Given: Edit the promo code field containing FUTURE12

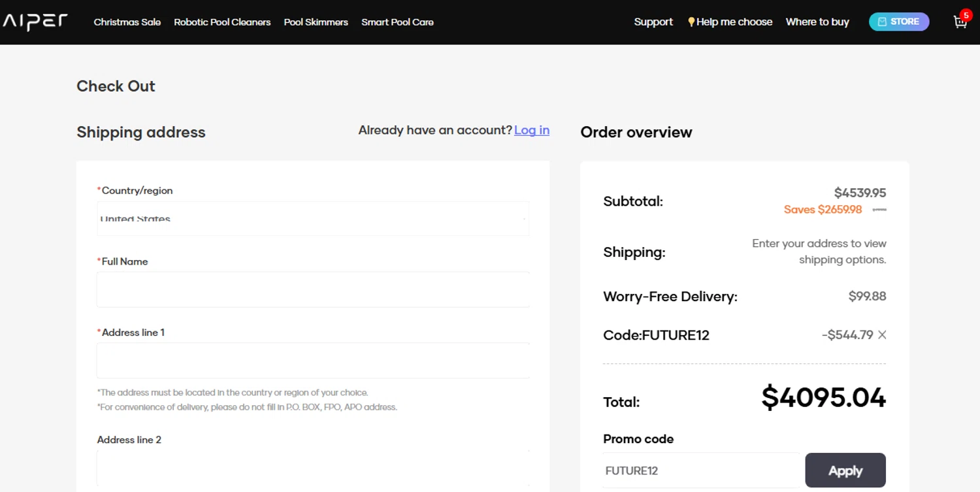Looking at the screenshot, I should [701, 470].
